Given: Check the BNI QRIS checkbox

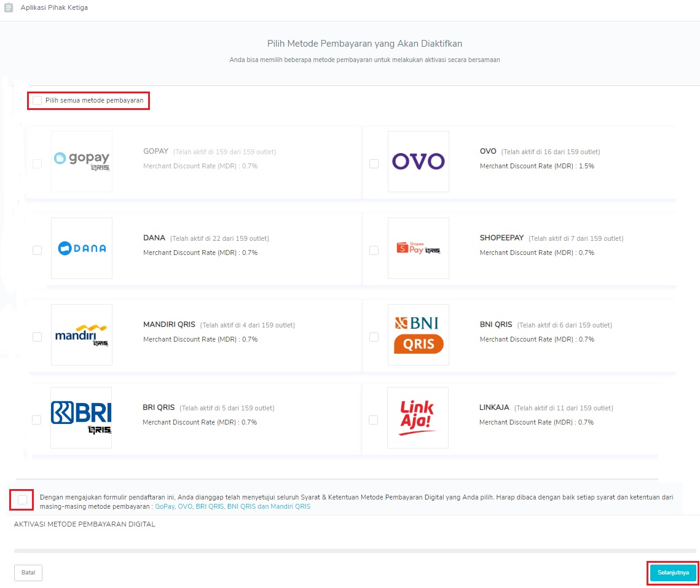Looking at the screenshot, I should coord(374,337).
